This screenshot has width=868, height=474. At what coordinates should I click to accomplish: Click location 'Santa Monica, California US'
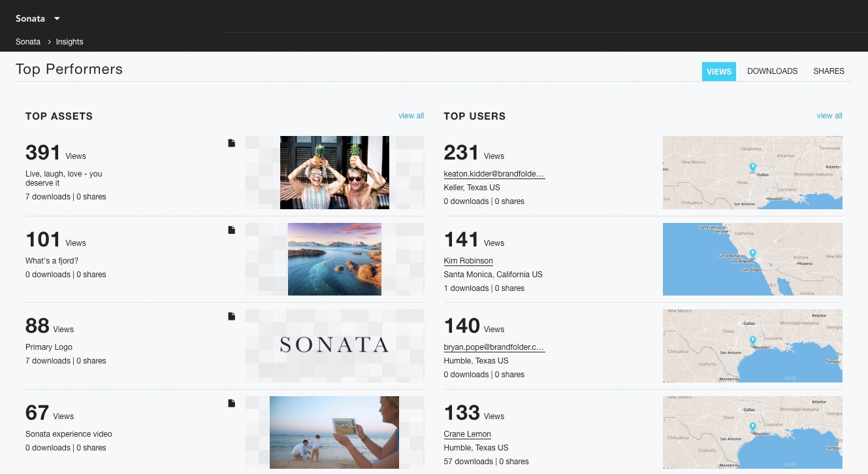tap(493, 275)
